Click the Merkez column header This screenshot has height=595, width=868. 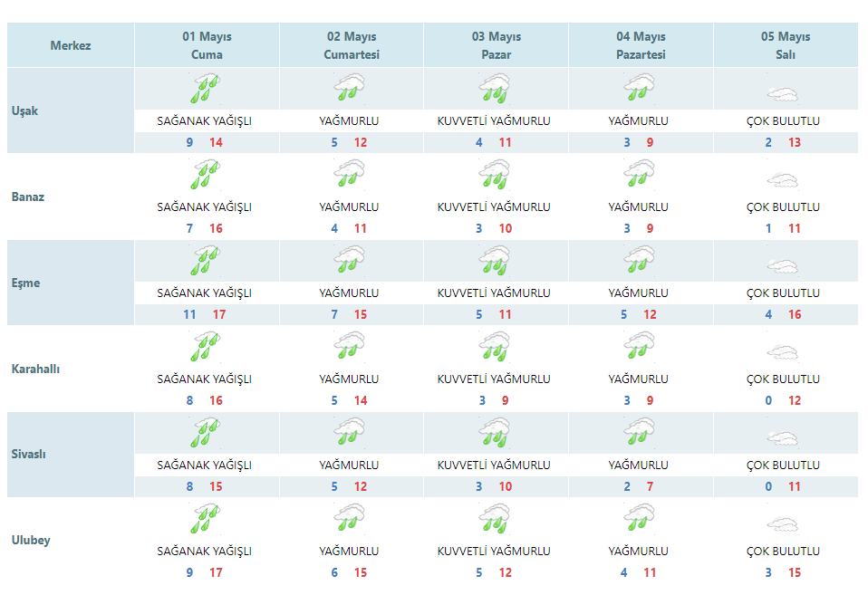[x=71, y=45]
